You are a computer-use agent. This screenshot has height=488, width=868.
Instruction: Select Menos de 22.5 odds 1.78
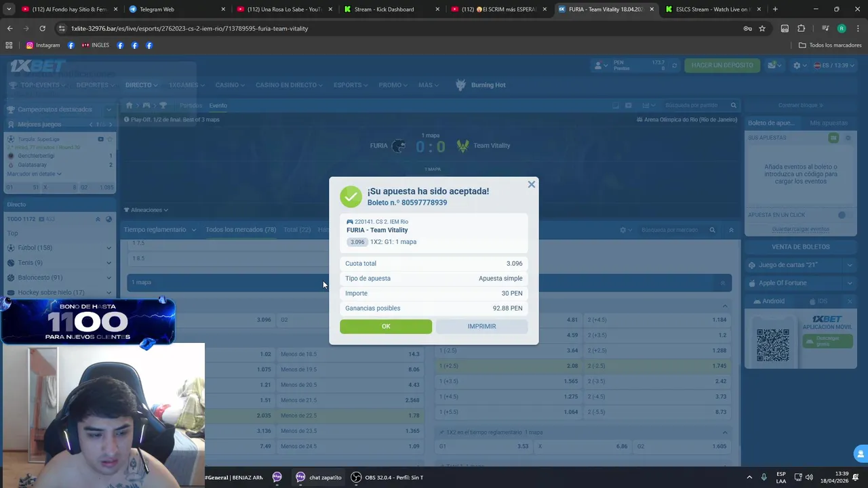coord(350,415)
